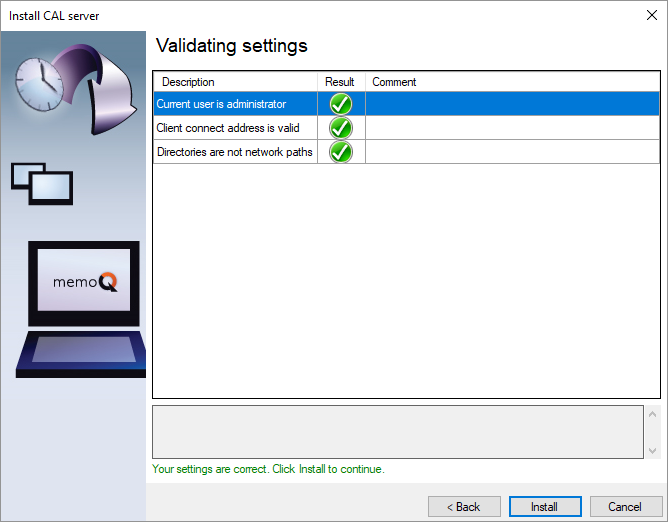Click the overlapping monitors icon in sidebar

[42, 184]
